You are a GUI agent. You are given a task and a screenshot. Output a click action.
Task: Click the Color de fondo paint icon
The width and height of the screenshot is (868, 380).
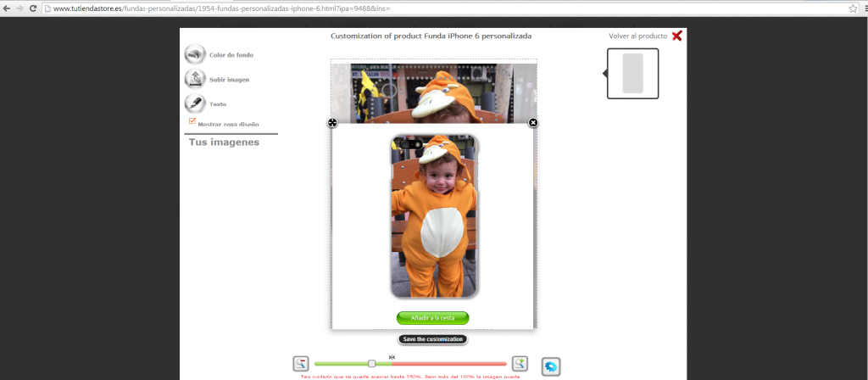(194, 54)
